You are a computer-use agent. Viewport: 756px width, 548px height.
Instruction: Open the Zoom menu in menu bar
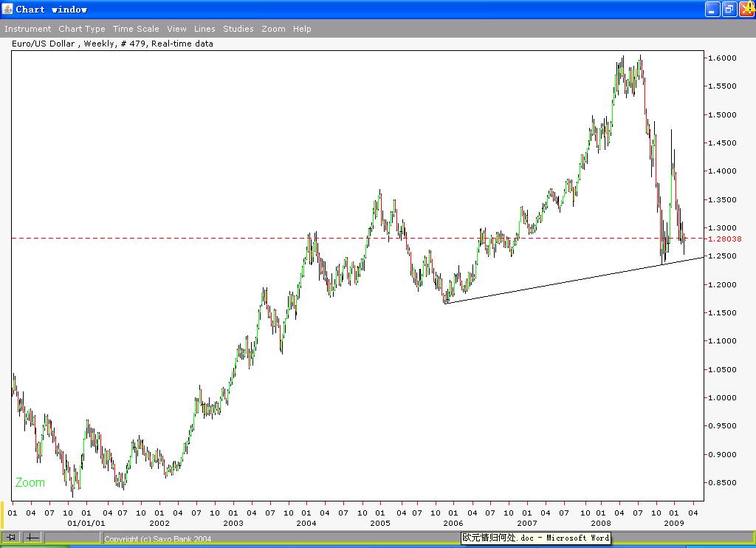(273, 29)
